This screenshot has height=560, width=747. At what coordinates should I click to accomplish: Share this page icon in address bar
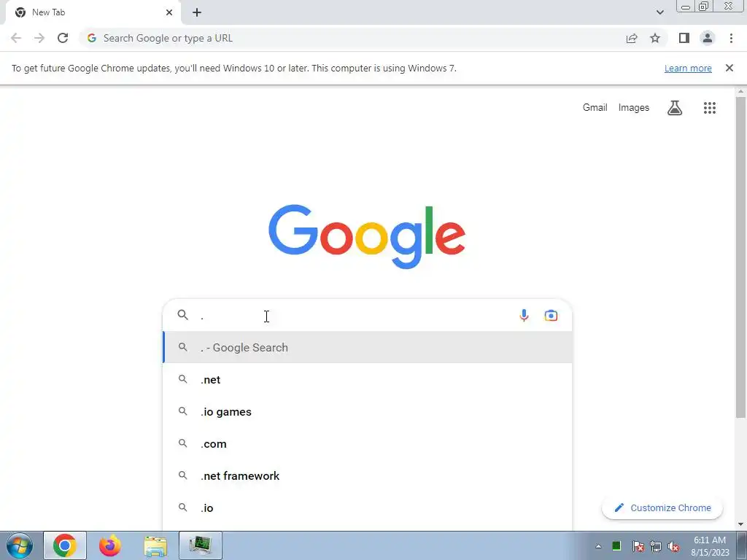[632, 38]
